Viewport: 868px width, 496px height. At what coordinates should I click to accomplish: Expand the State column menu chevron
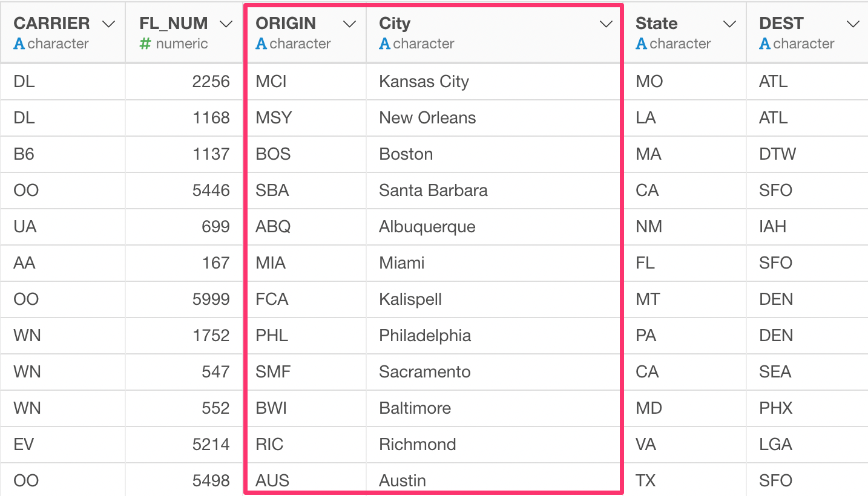pos(730,24)
